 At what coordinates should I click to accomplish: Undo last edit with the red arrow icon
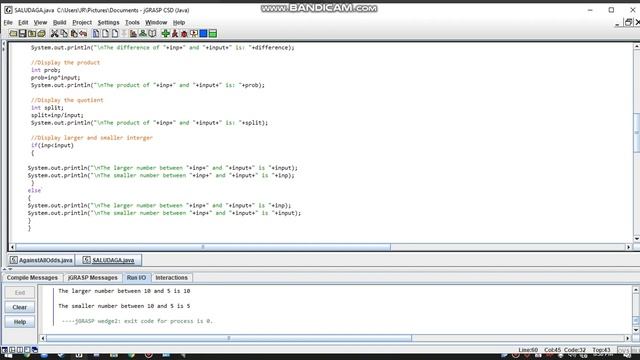pos(83,33)
